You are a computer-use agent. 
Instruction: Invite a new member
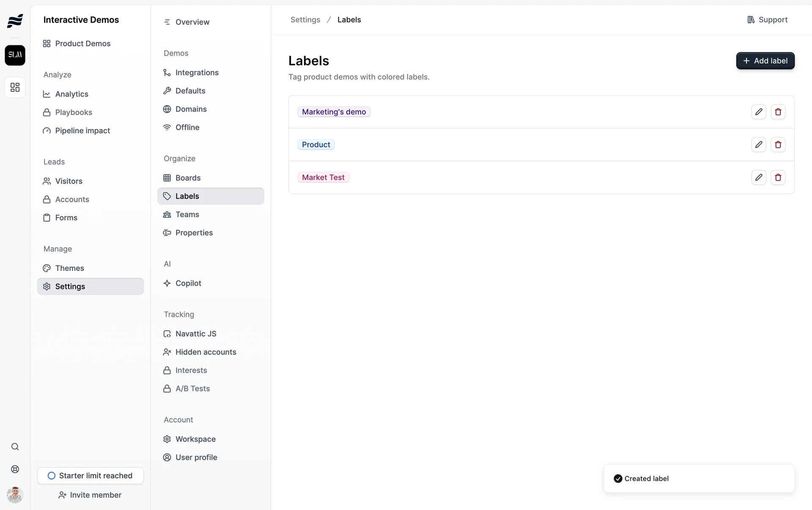90,495
